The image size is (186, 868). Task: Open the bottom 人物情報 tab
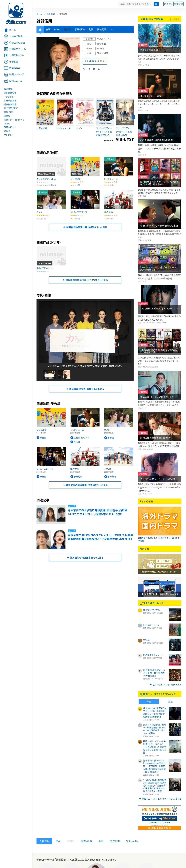coord(44,841)
